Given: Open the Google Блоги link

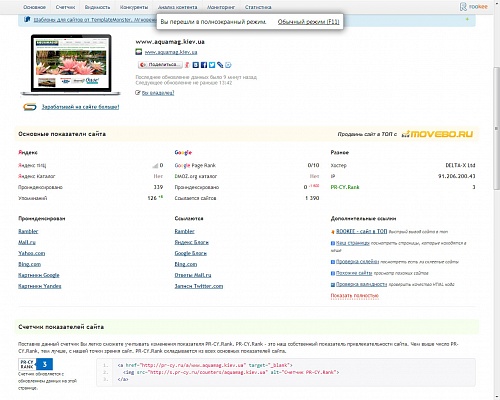Looking at the screenshot, I should click(x=191, y=253).
